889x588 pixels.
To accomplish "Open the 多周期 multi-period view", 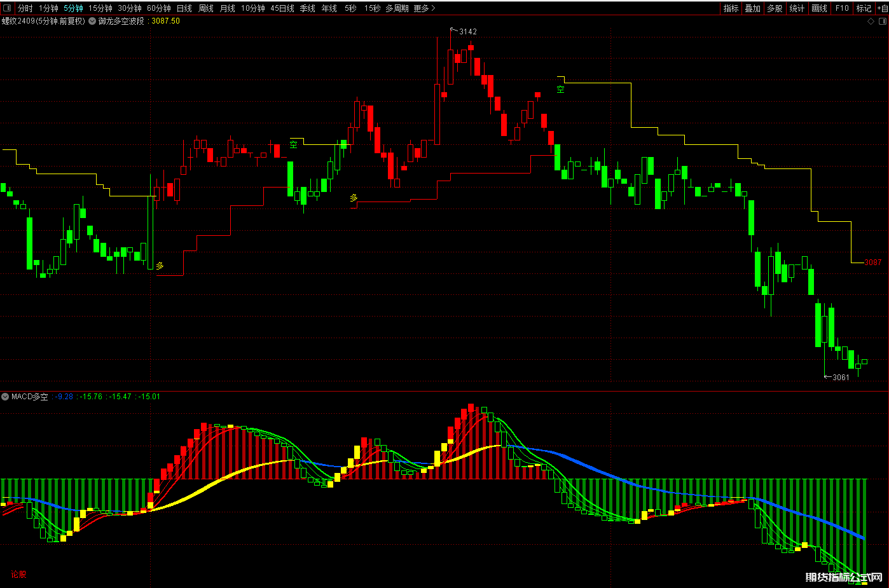I will point(397,8).
